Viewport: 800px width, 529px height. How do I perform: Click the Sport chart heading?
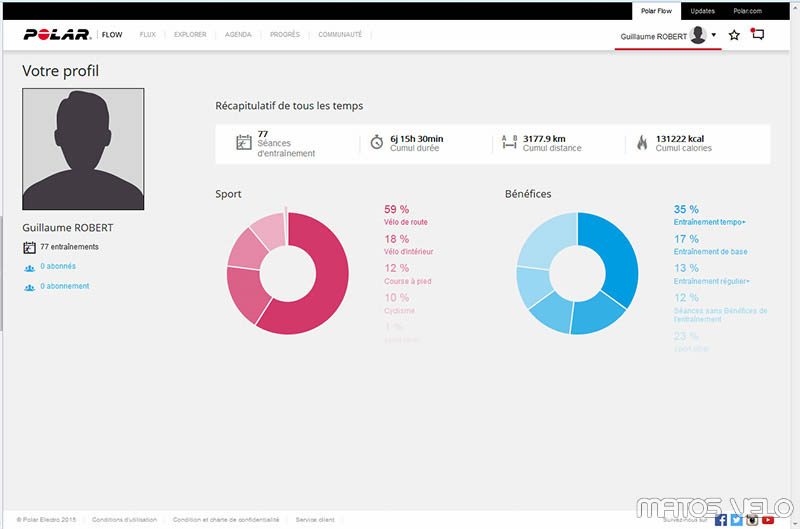[x=228, y=194]
